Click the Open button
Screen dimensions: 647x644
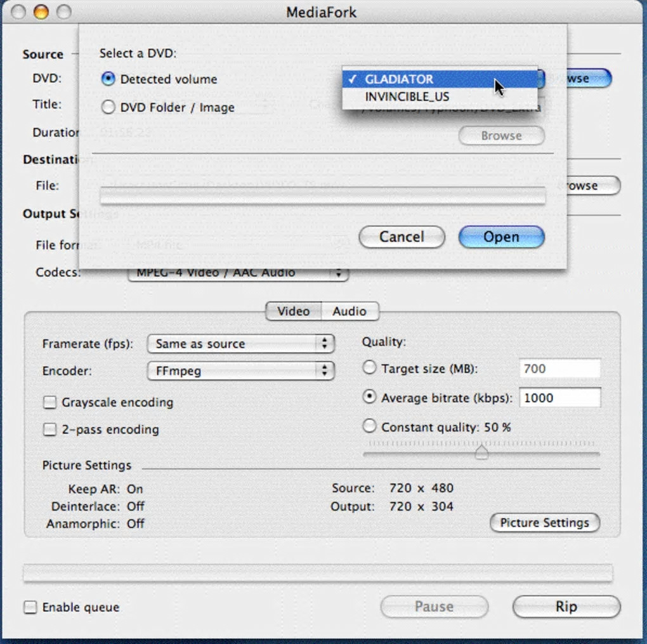[x=501, y=237]
